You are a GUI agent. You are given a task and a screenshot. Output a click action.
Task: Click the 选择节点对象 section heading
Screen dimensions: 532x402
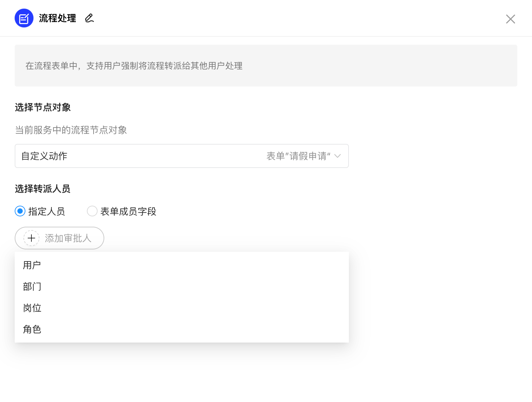tap(43, 107)
